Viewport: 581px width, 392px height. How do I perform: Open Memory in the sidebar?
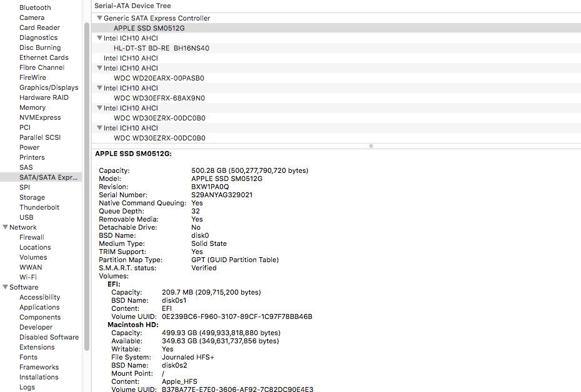(32, 107)
